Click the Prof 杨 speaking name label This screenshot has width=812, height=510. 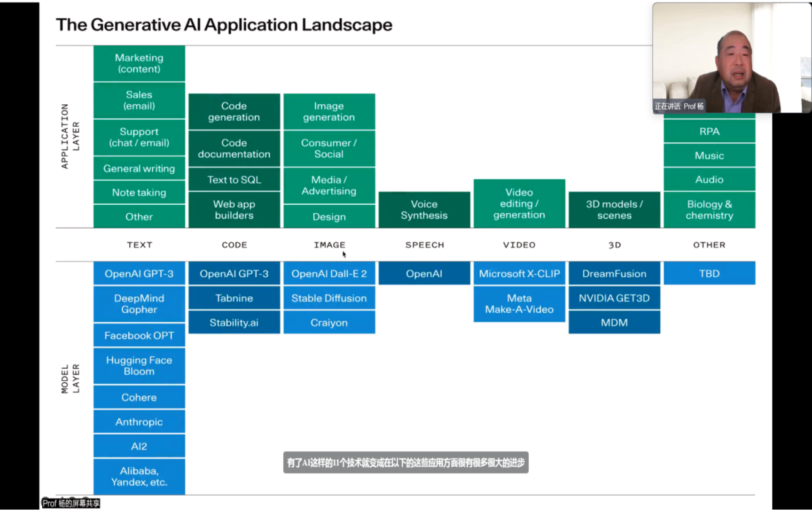click(679, 107)
